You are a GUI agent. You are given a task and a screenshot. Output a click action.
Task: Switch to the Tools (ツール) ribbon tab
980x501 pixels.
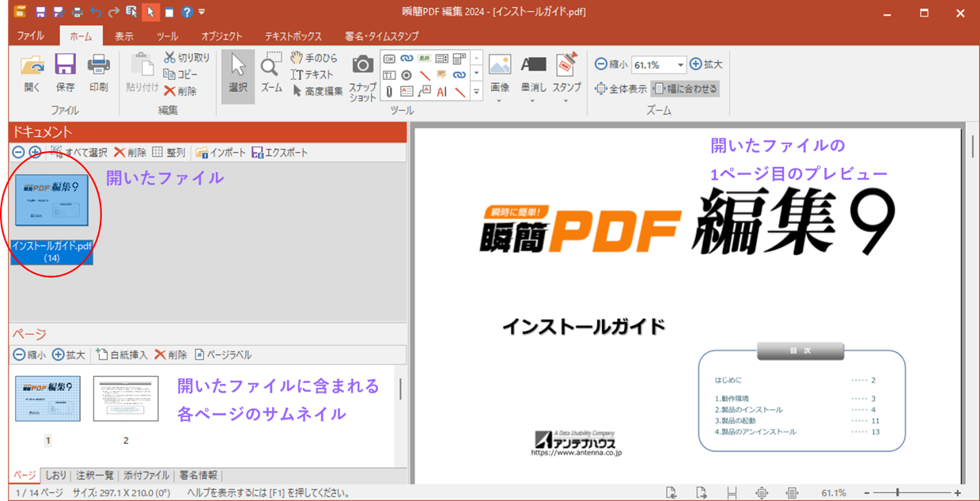pos(167,36)
